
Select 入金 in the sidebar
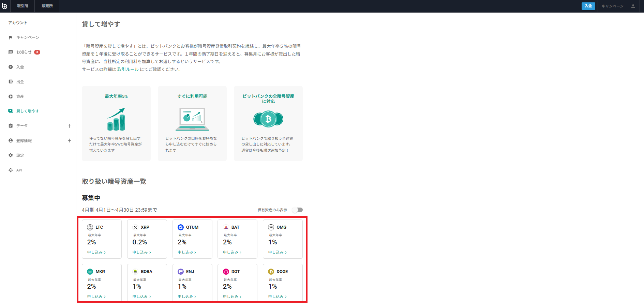(x=20, y=67)
